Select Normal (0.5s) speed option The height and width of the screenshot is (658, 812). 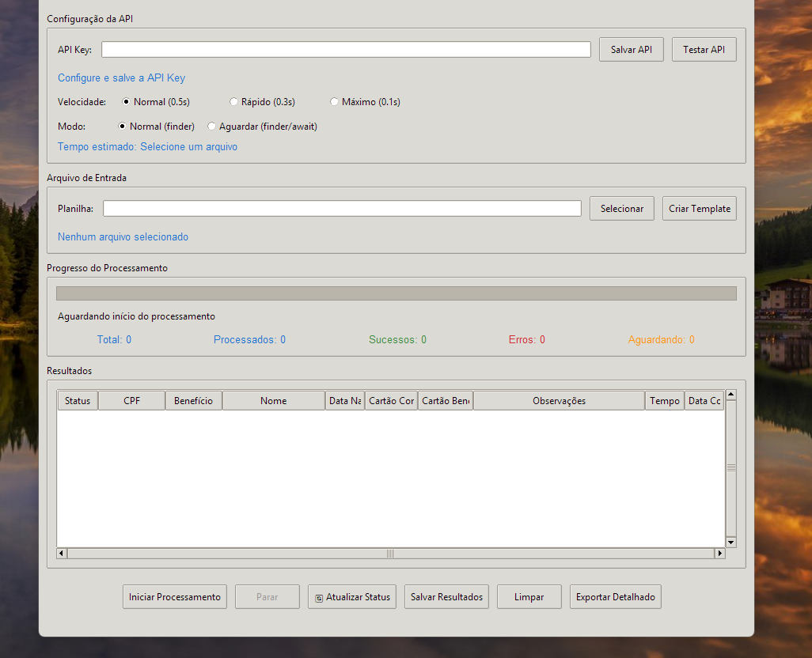coord(127,102)
